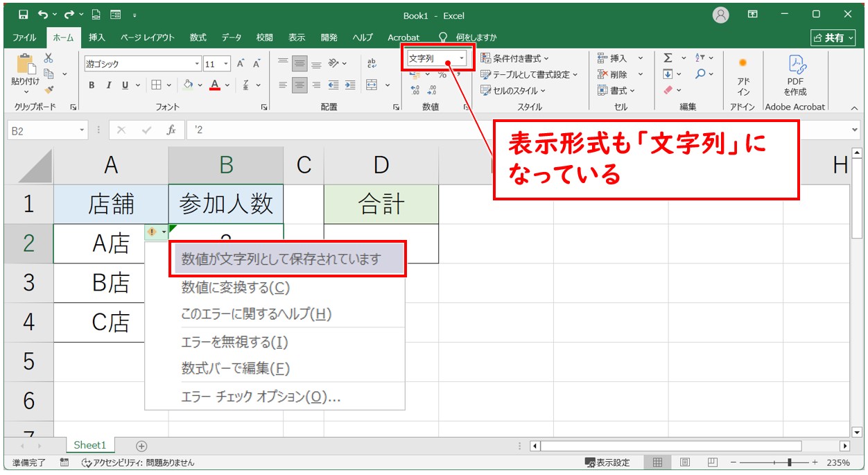This screenshot has height=475, width=868.
Task: Click the Cut scissors icon
Action: [x=49, y=59]
